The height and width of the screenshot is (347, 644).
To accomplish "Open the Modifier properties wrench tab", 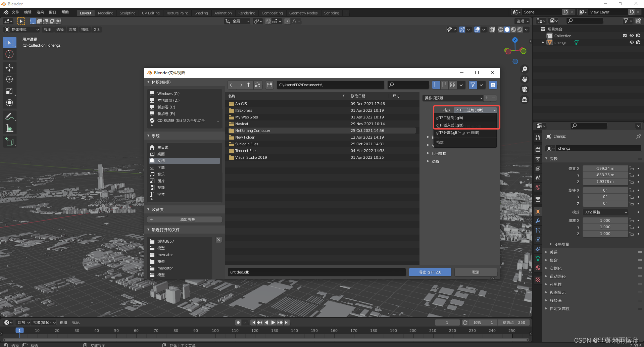I will pos(538,220).
